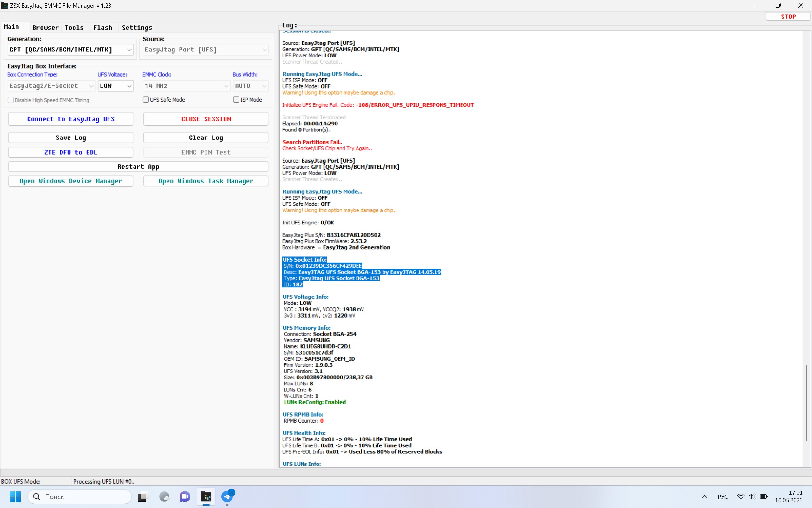Open Windows Device Manager button

[71, 181]
